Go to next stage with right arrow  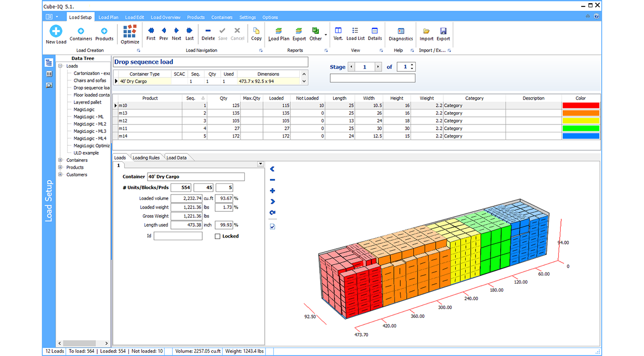(x=378, y=67)
